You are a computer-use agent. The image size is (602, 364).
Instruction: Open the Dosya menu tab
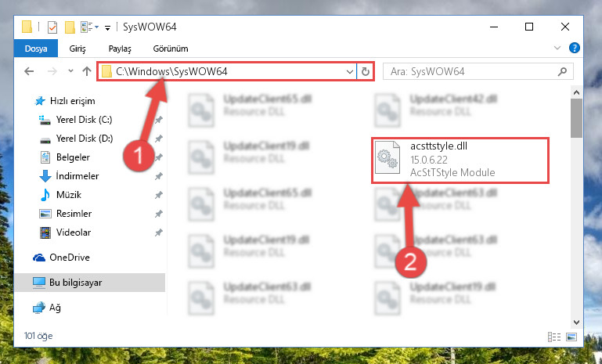(x=36, y=49)
